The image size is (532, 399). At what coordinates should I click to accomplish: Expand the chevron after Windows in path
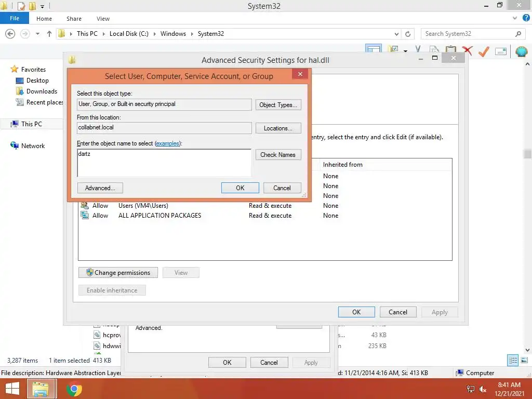pos(192,34)
